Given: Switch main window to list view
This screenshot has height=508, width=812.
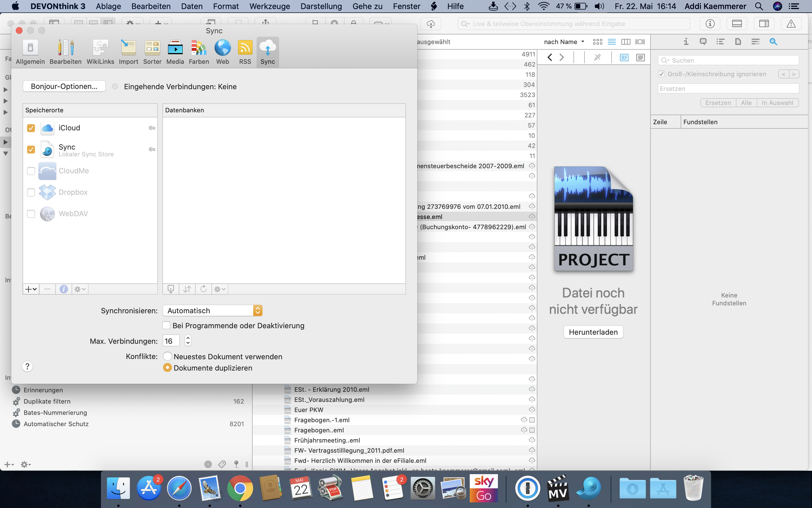Looking at the screenshot, I should click(612, 42).
